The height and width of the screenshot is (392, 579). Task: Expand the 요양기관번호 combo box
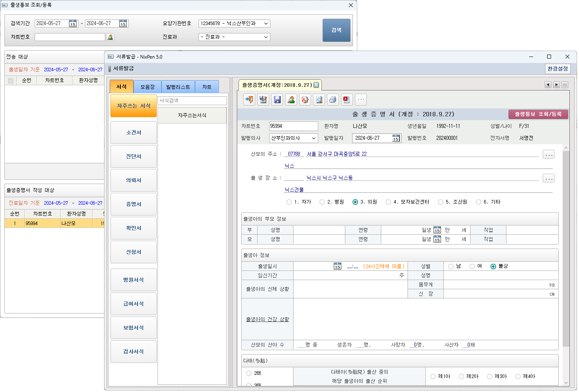click(x=266, y=24)
